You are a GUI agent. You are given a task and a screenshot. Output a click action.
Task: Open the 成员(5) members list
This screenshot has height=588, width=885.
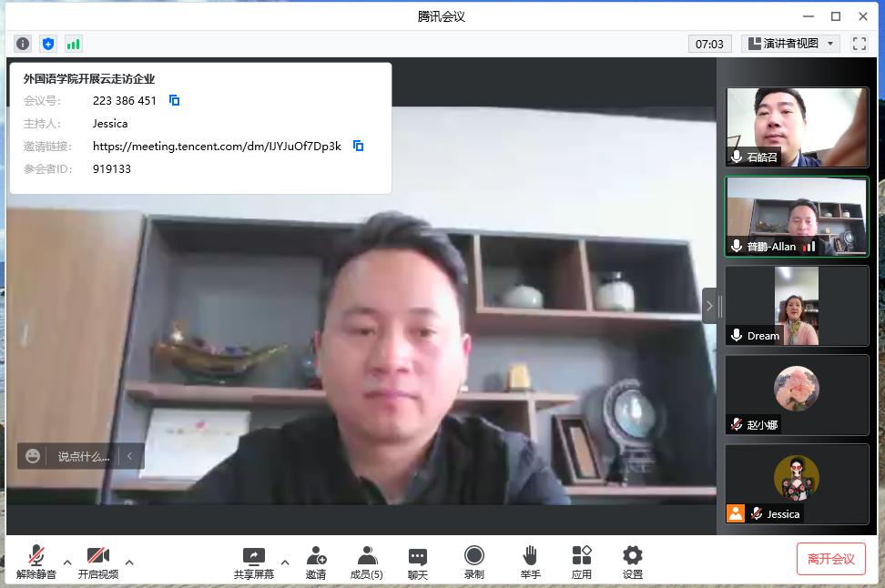367,562
